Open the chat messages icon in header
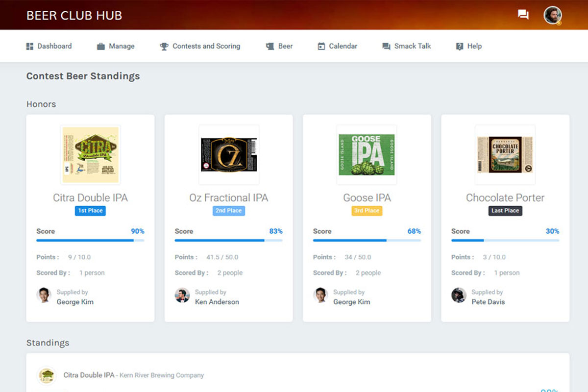This screenshot has height=392, width=588. (x=523, y=15)
